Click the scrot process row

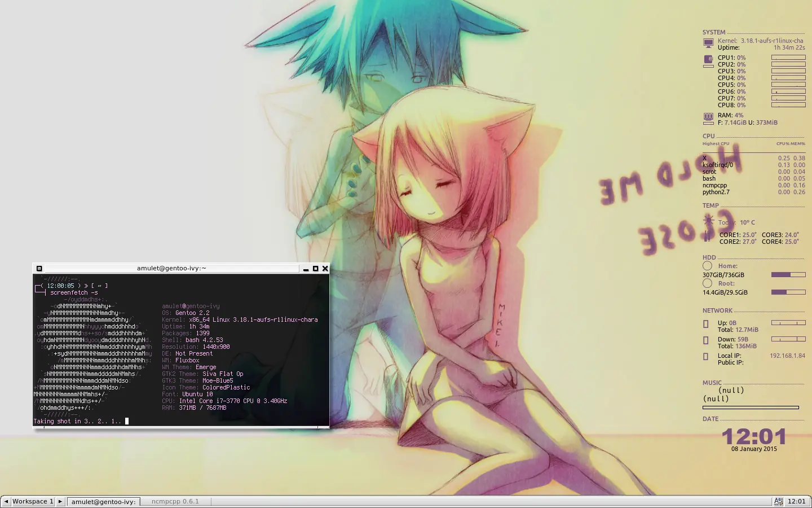pyautogui.click(x=754, y=172)
